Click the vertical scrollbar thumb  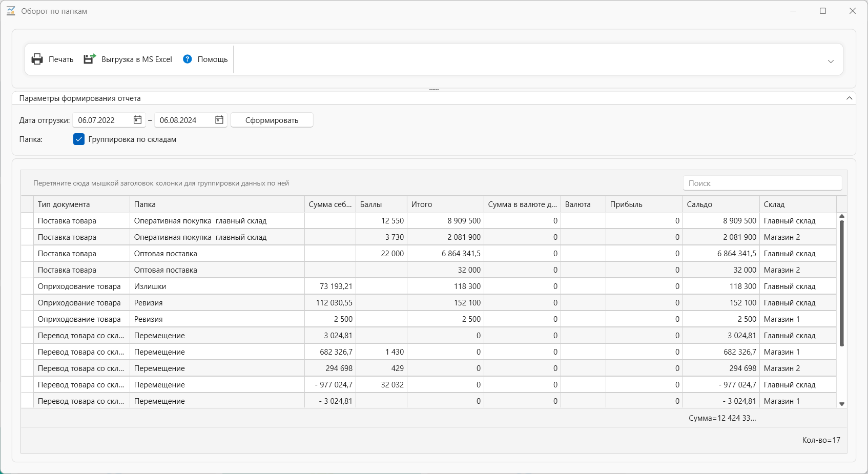(841, 283)
